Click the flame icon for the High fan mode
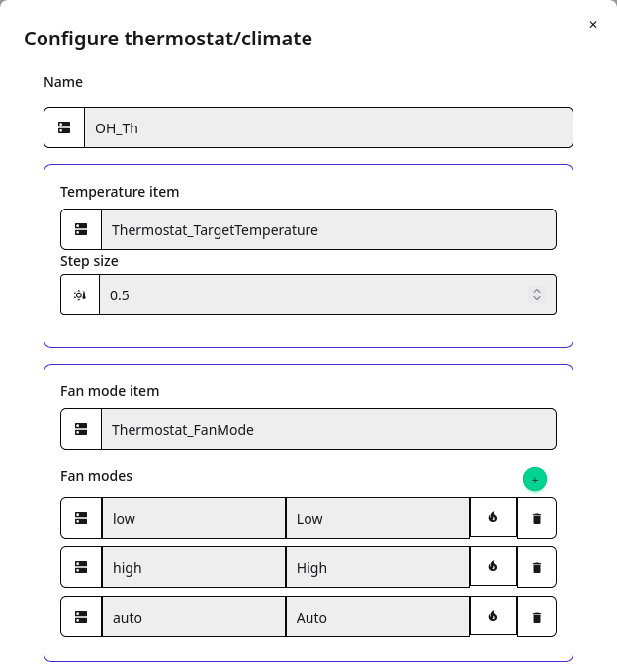Viewport: 617px width, 672px height. tap(493, 566)
